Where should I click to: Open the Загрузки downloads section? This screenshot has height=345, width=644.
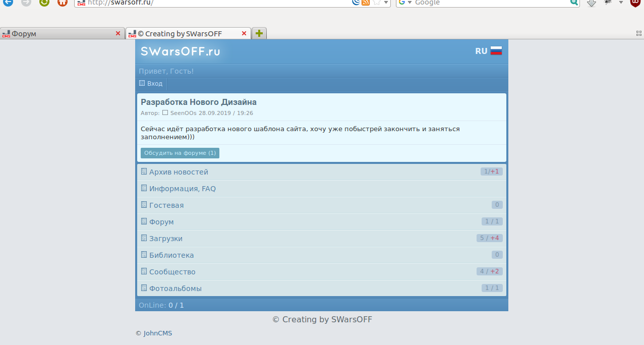pyautogui.click(x=165, y=239)
